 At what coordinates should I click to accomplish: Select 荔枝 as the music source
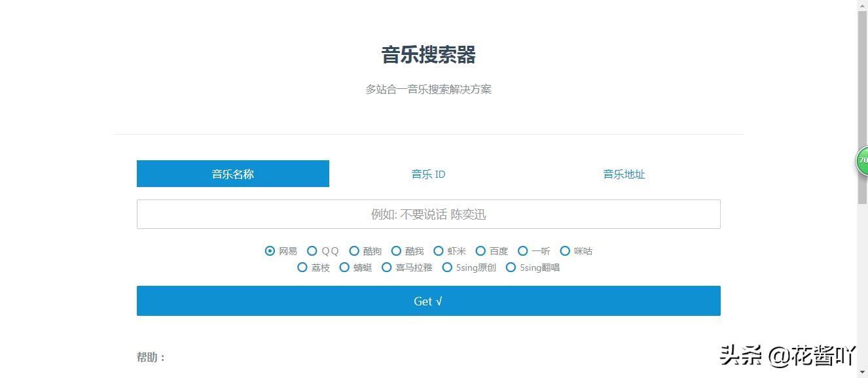(x=302, y=267)
